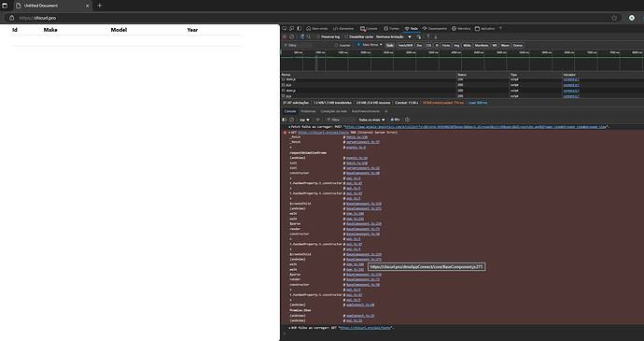Screen dimensions: 644x341
Task: Click the Year table column header
Action: [x=192, y=30]
